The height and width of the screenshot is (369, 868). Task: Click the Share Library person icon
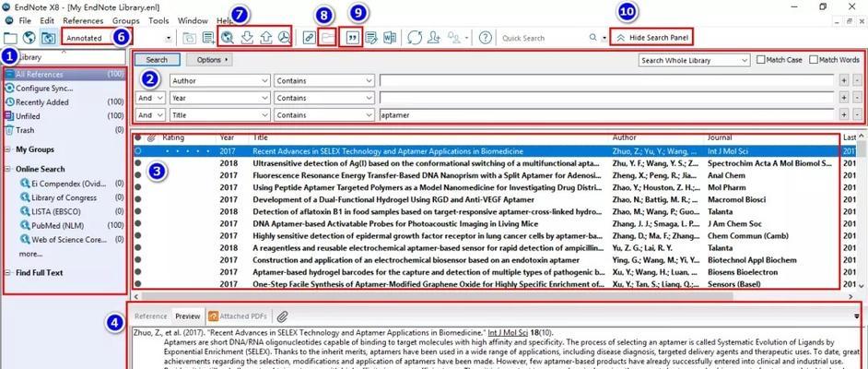[434, 38]
